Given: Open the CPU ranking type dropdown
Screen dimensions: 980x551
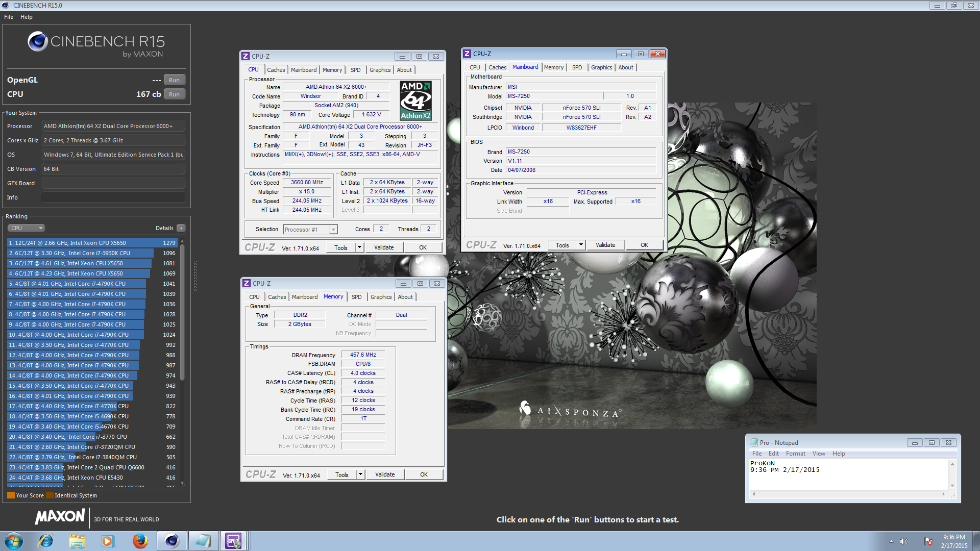Looking at the screenshot, I should 26,228.
